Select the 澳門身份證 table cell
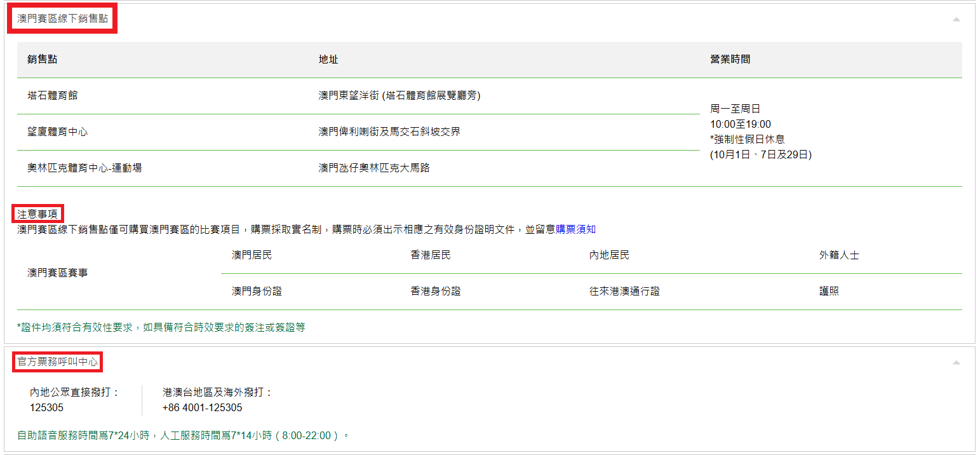This screenshot has width=980, height=455. tap(257, 291)
